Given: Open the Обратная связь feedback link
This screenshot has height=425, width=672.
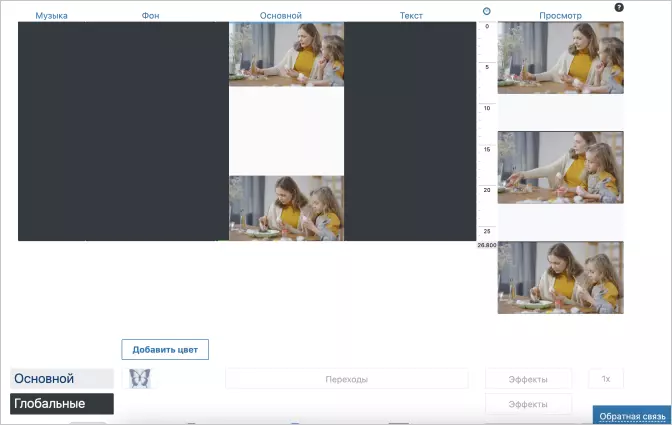Looking at the screenshot, I should pyautogui.click(x=632, y=416).
